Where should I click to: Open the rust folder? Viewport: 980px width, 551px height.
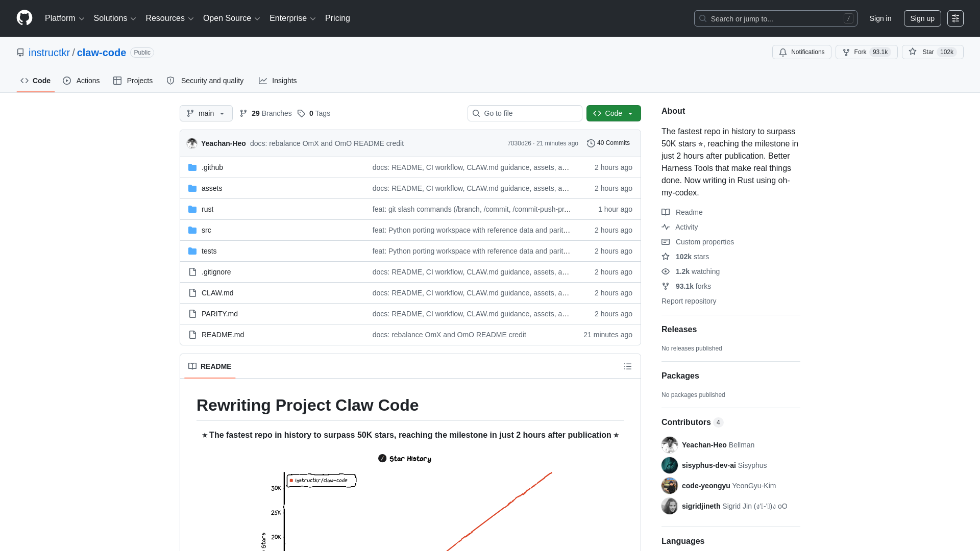tap(207, 209)
